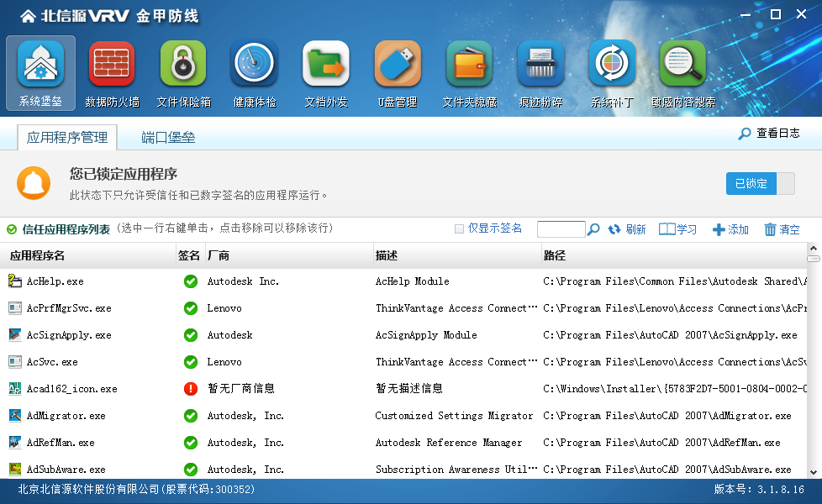
Task: Click description 'Customized Settings Migrator'
Action: tap(454, 416)
